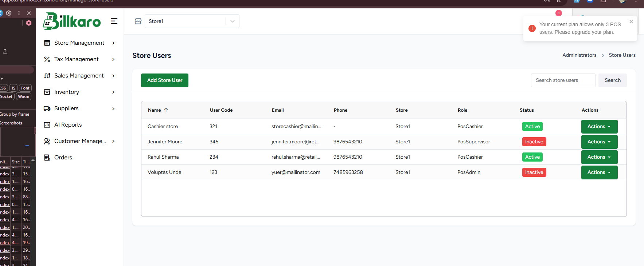
Task: Click the Store Users breadcrumb link
Action: click(622, 55)
